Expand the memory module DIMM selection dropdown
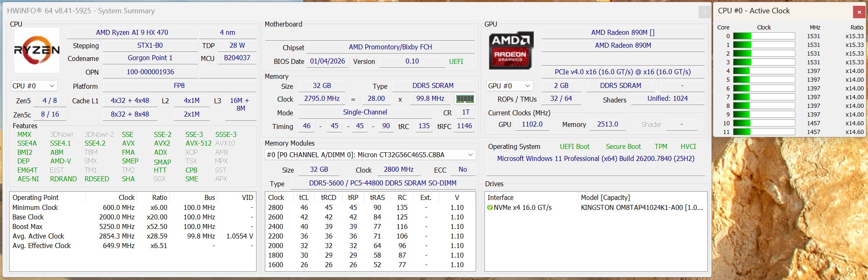 click(x=470, y=155)
